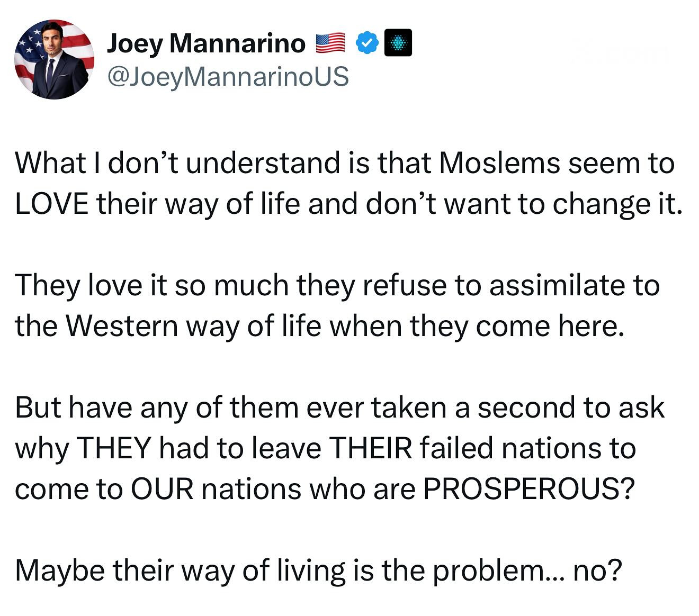Click the text "Western way of life"
This screenshot has width=699, height=616.
[x=193, y=326]
